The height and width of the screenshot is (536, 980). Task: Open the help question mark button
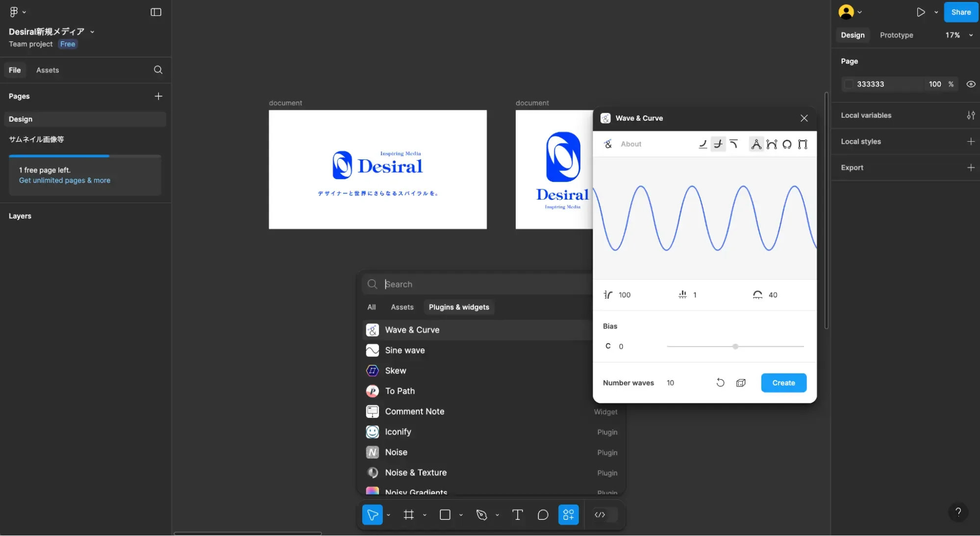tap(958, 511)
